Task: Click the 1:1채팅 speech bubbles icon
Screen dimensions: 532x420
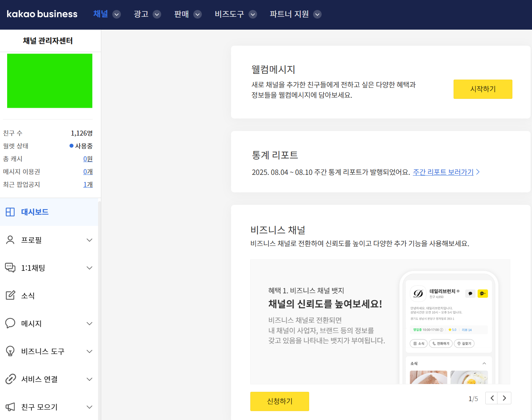Action: click(10, 268)
